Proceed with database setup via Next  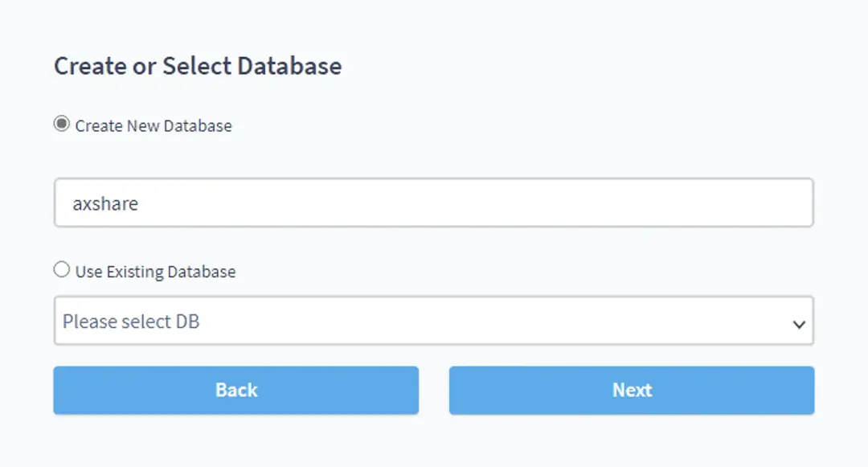[632, 390]
